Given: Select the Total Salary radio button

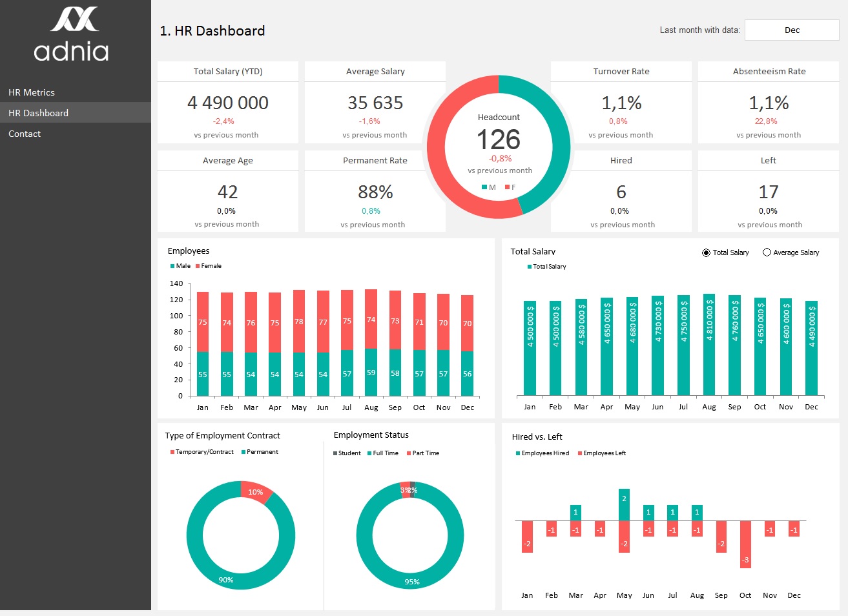Looking at the screenshot, I should click(706, 252).
